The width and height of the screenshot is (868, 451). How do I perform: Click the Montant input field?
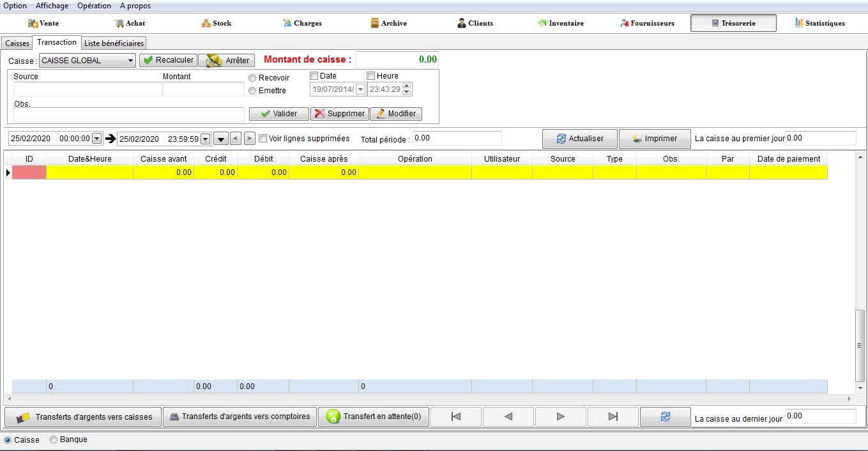coord(203,89)
